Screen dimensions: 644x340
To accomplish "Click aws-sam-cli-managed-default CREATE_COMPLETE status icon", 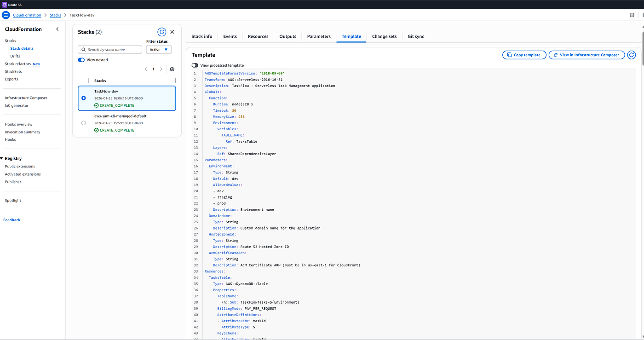I will [97, 130].
